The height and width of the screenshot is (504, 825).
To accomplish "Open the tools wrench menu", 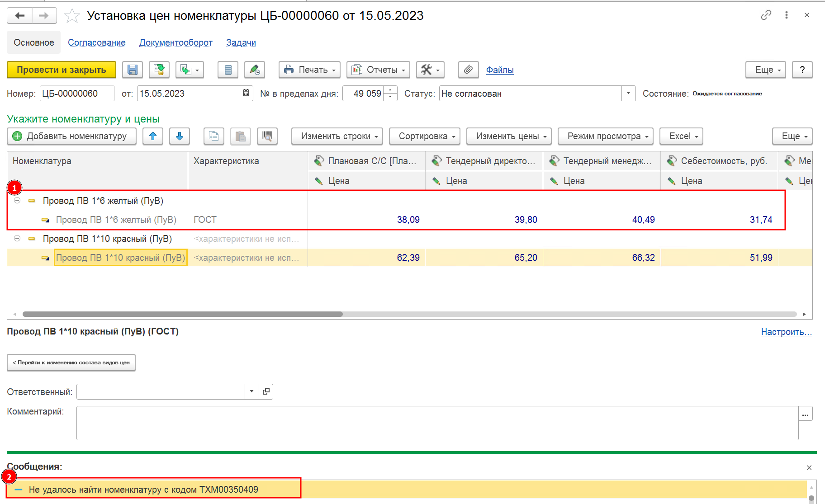I will [430, 70].
